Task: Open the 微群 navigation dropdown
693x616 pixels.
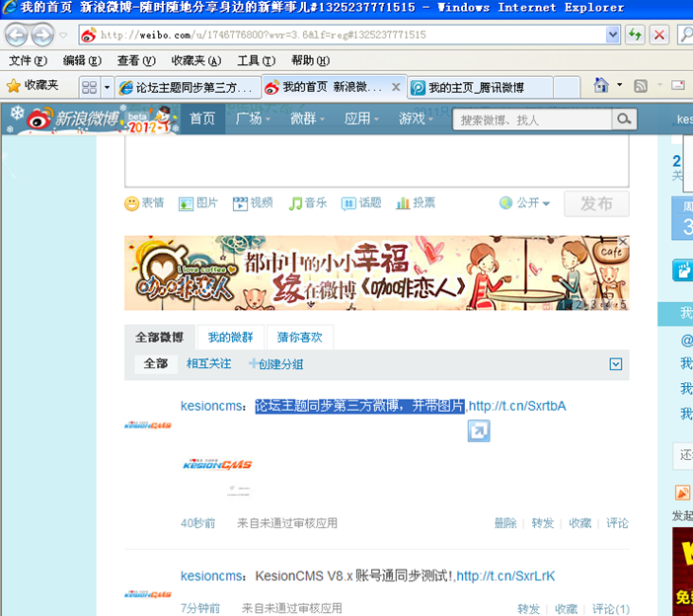Action: (x=308, y=118)
